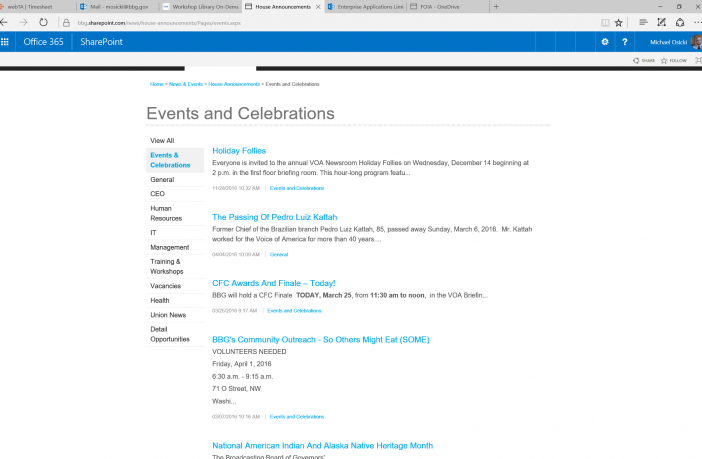
Task: Open the Office 365 app launcher grid
Action: tap(5, 42)
